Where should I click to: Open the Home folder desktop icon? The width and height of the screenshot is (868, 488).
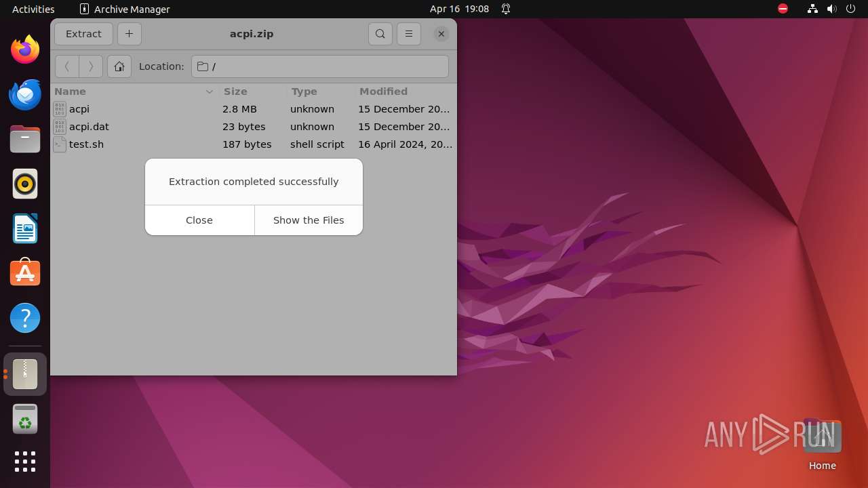tap(822, 445)
